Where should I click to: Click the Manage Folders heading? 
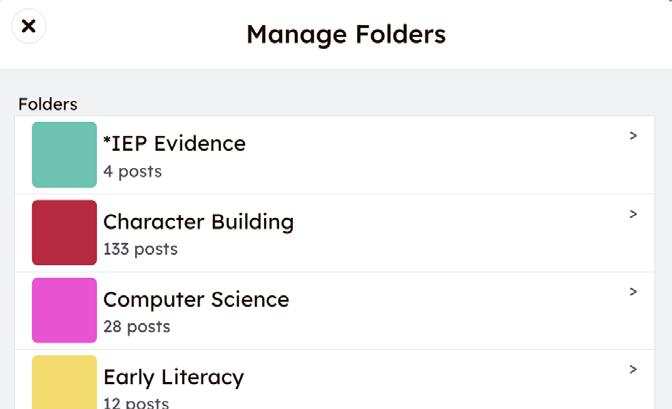coord(346,34)
